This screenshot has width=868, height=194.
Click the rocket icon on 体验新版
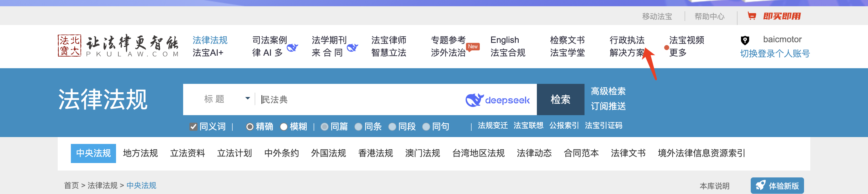[760, 185]
